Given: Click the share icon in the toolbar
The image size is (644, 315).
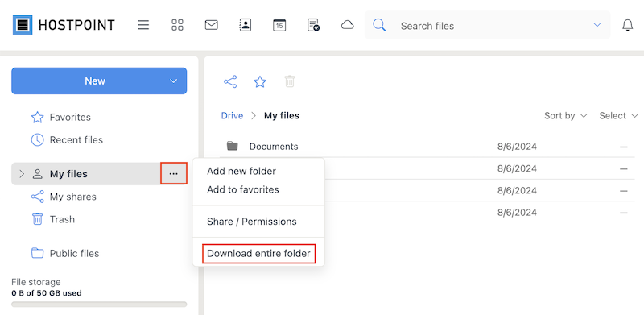Looking at the screenshot, I should [x=230, y=81].
